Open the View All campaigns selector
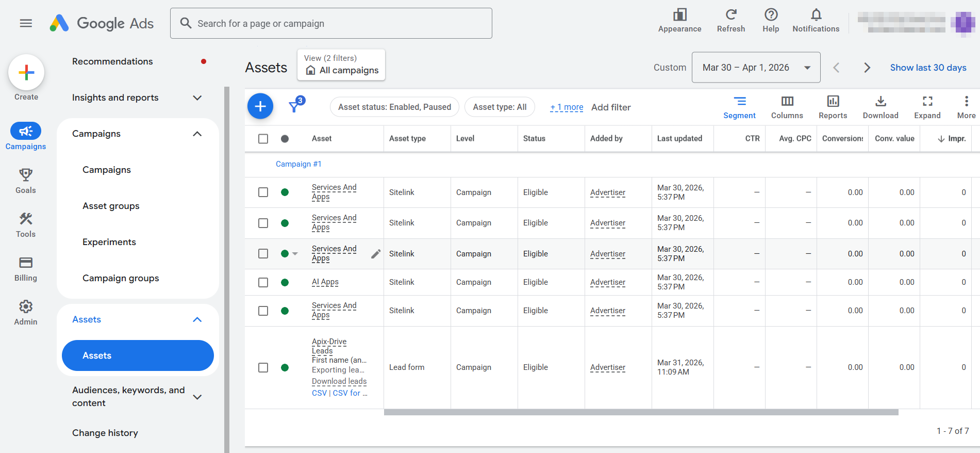 tap(341, 65)
